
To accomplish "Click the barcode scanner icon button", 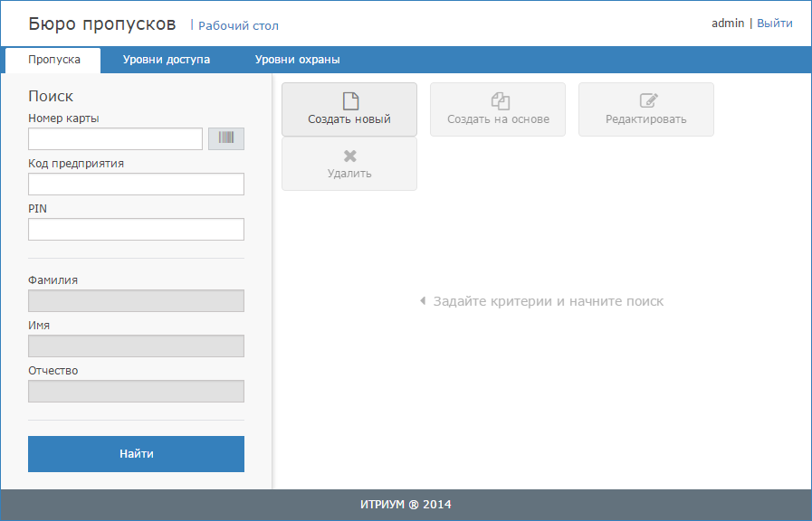I will tap(226, 138).
